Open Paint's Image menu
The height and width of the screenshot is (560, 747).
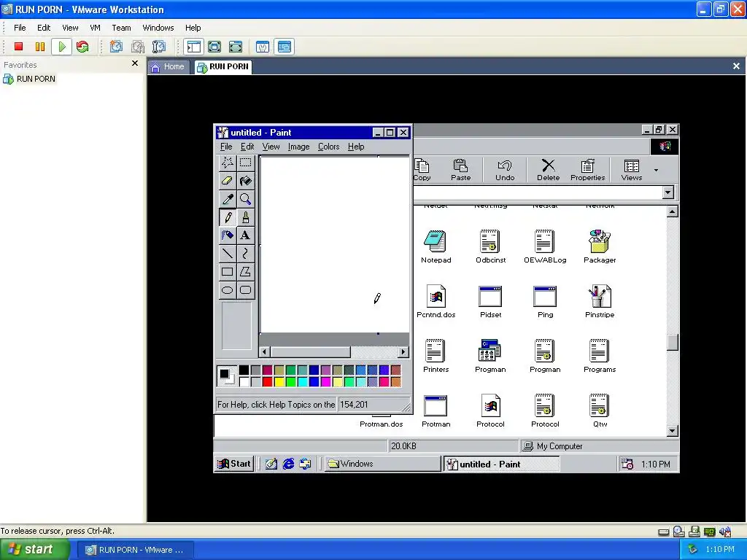(298, 147)
